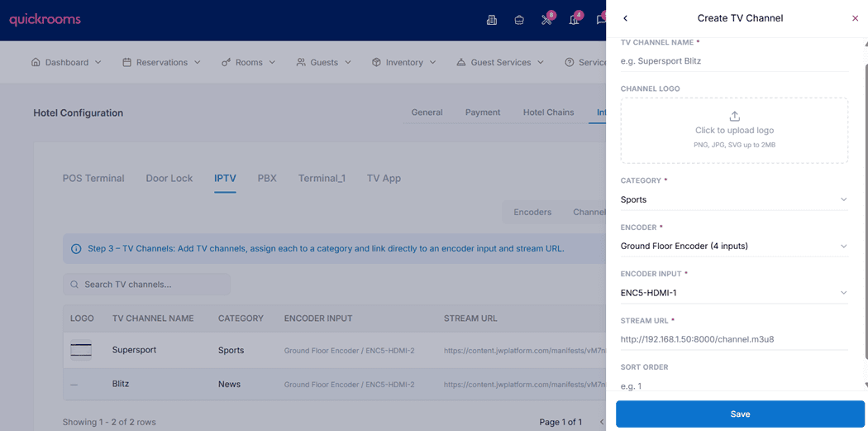Screen dimensions: 868x431
Task: Open the Rooms menu
Action: [249, 63]
